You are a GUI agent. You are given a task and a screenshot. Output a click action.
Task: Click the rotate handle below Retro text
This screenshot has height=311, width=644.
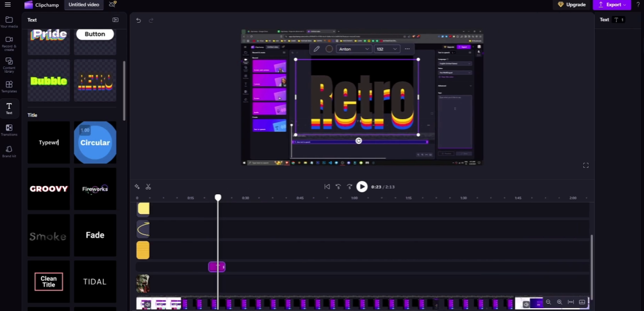pos(358,141)
